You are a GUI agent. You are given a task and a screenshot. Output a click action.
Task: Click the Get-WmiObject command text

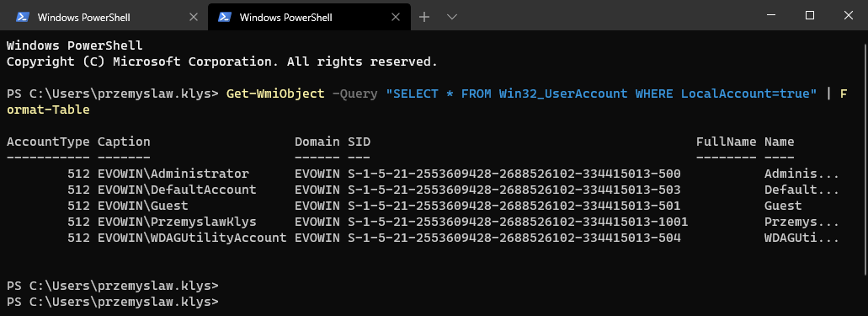click(275, 94)
